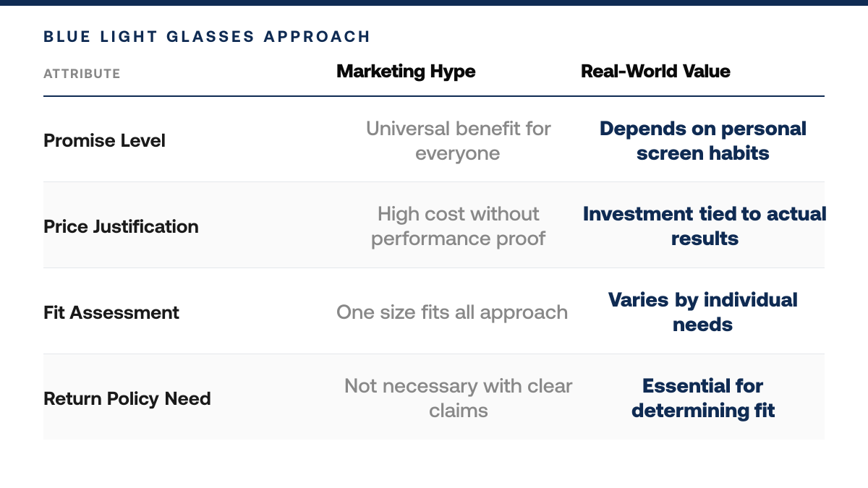Click 'High cost without performance proof' cell
The image size is (868, 488).
point(458,226)
